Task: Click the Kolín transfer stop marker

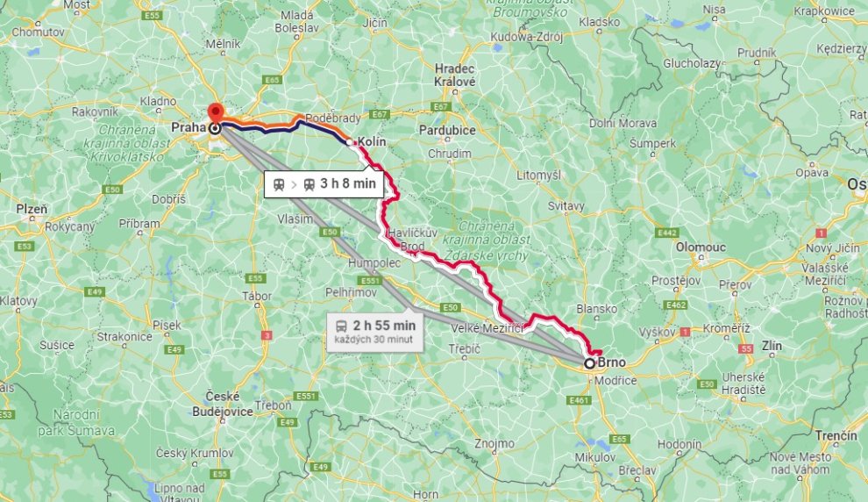Action: [351, 142]
